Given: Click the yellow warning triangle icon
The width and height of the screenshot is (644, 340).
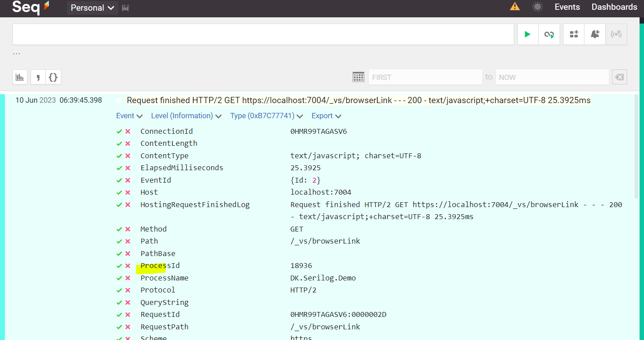Looking at the screenshot, I should coord(515,7).
